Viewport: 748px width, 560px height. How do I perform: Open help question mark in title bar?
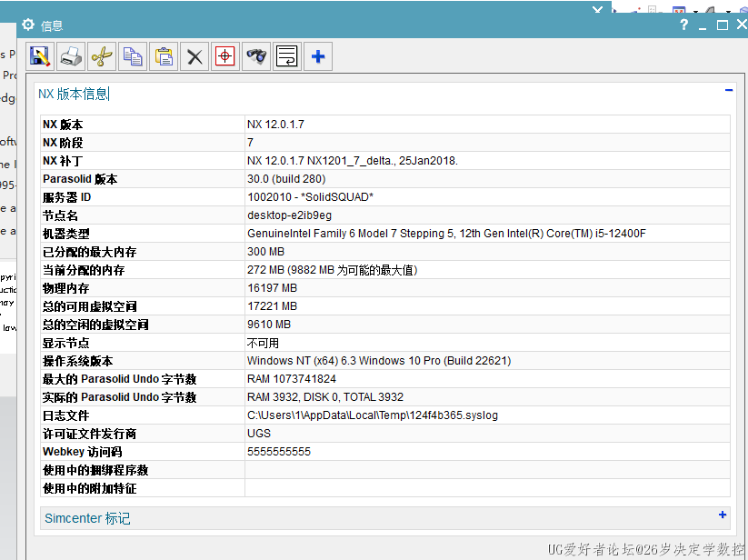[684, 25]
